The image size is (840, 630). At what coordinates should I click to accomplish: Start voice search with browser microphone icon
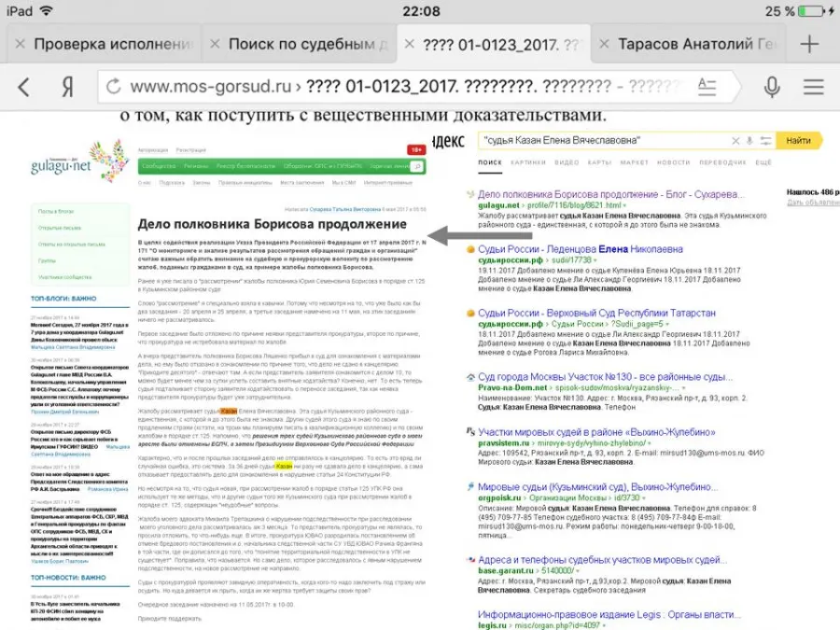[x=772, y=87]
